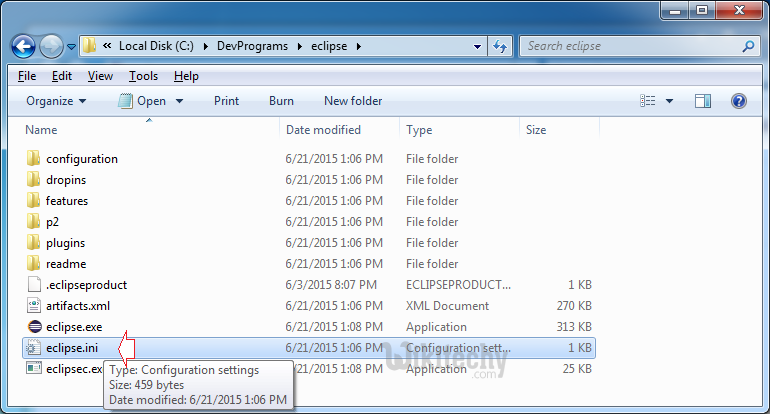Image resolution: width=770 pixels, height=414 pixels.
Task: Expand the Open button dropdown arrow
Action: (x=180, y=101)
